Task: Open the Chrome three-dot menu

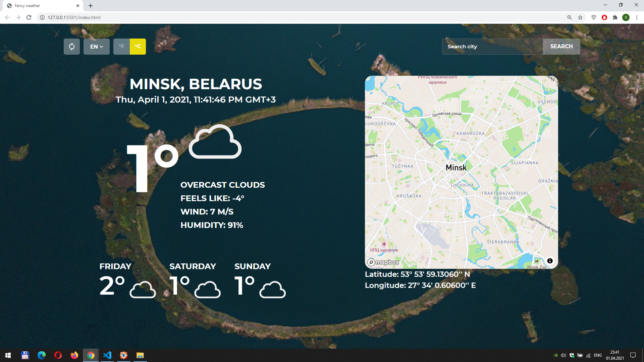Action: pyautogui.click(x=637, y=17)
